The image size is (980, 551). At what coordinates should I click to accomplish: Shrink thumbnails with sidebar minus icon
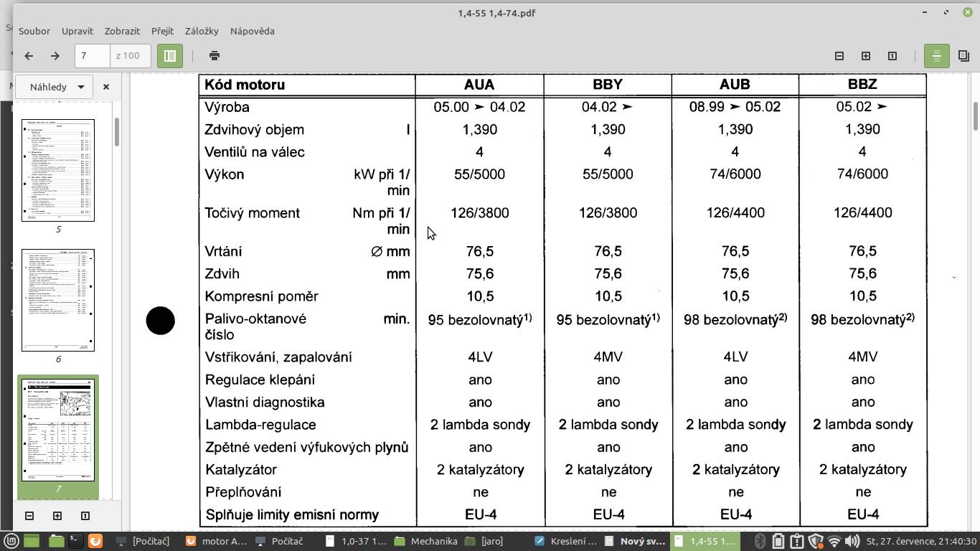click(x=29, y=516)
